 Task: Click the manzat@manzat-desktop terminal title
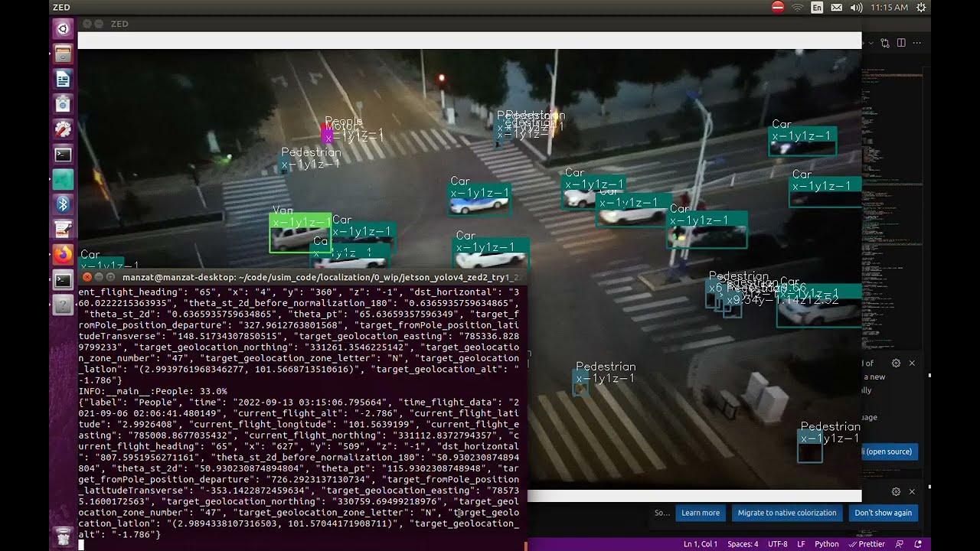coord(321,277)
